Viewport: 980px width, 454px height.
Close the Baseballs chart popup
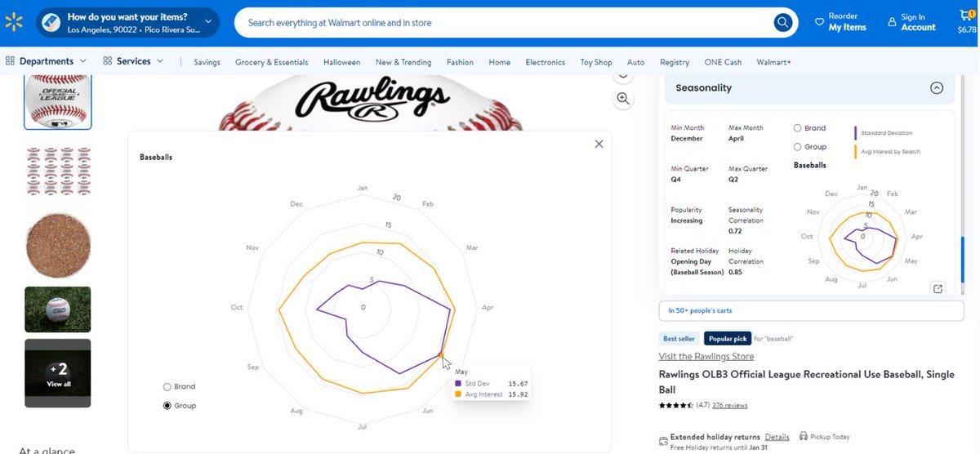599,144
